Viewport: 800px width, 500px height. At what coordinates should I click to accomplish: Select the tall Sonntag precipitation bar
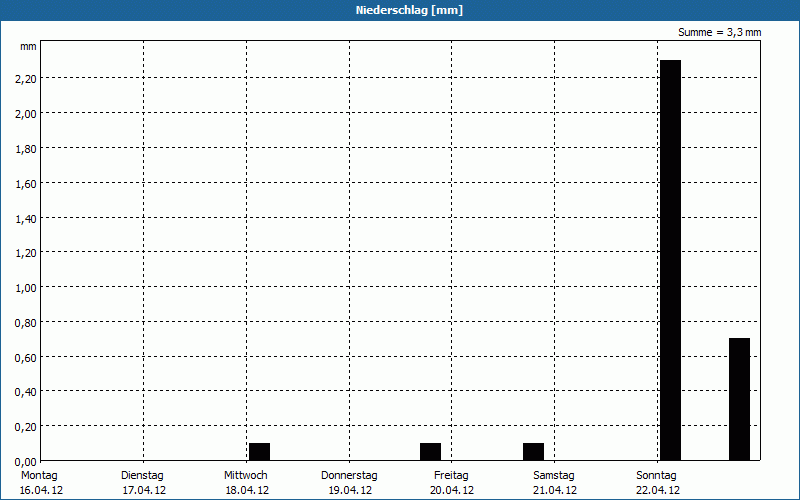tap(670, 260)
